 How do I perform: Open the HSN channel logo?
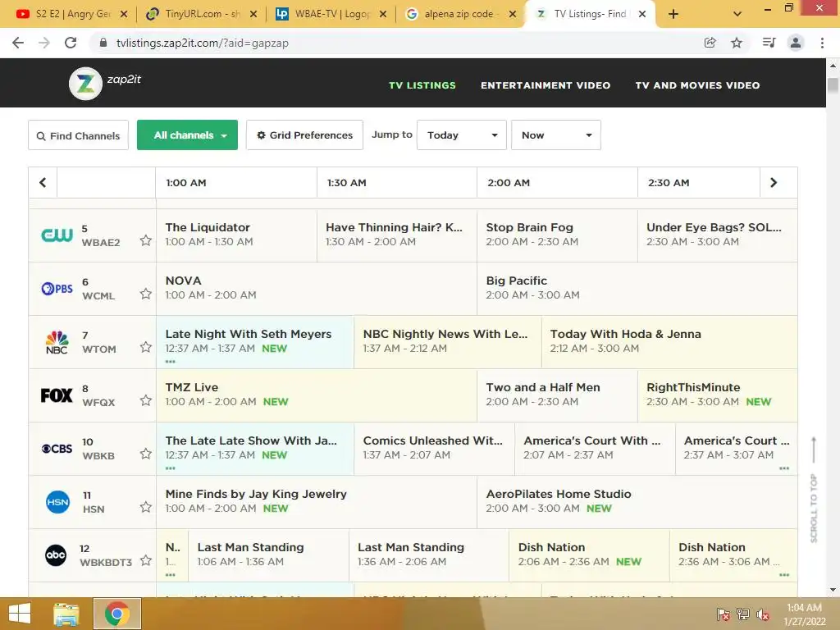pos(57,502)
